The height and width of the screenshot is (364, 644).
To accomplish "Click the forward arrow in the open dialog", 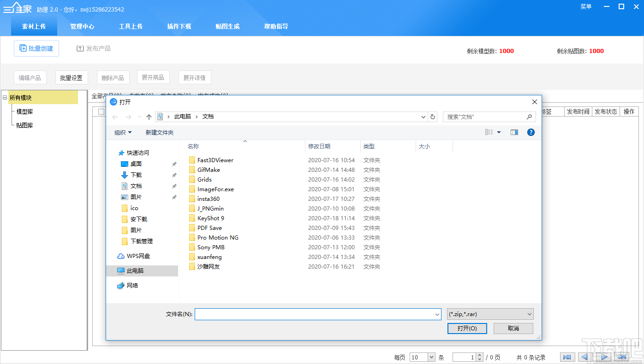I will [x=129, y=117].
